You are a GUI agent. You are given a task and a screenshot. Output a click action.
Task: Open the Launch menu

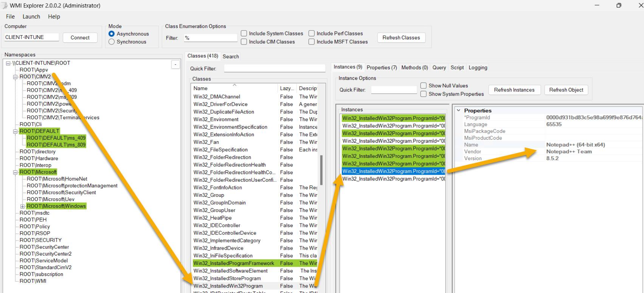point(31,16)
